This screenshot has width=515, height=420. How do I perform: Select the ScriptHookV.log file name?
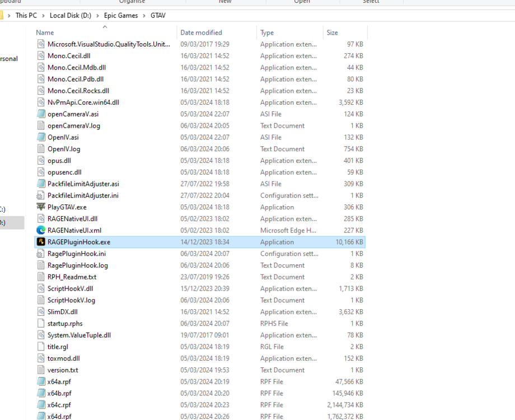point(71,300)
